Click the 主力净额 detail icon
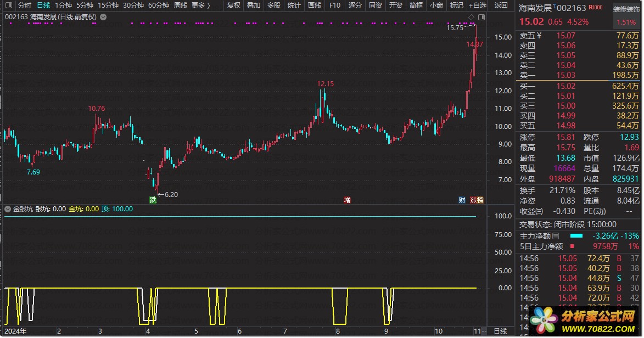This screenshot has height=338, width=644. click(556, 236)
